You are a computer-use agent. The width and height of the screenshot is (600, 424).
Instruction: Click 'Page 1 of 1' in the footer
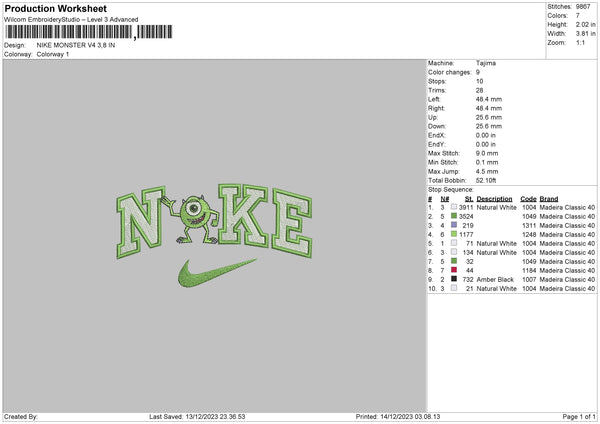579,417
